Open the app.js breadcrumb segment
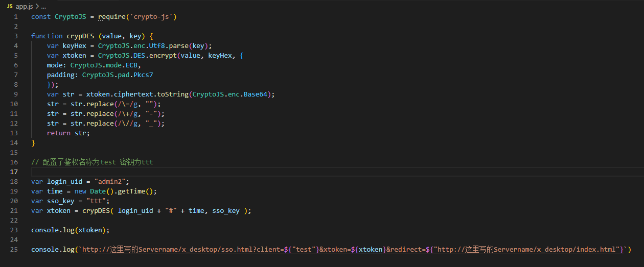Image resolution: width=644 pixels, height=267 pixels. coord(24,7)
